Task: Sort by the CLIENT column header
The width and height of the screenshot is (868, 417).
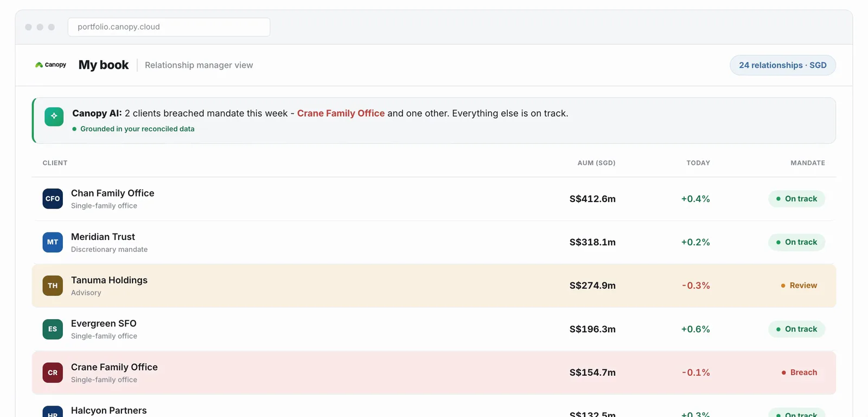Action: pos(55,163)
